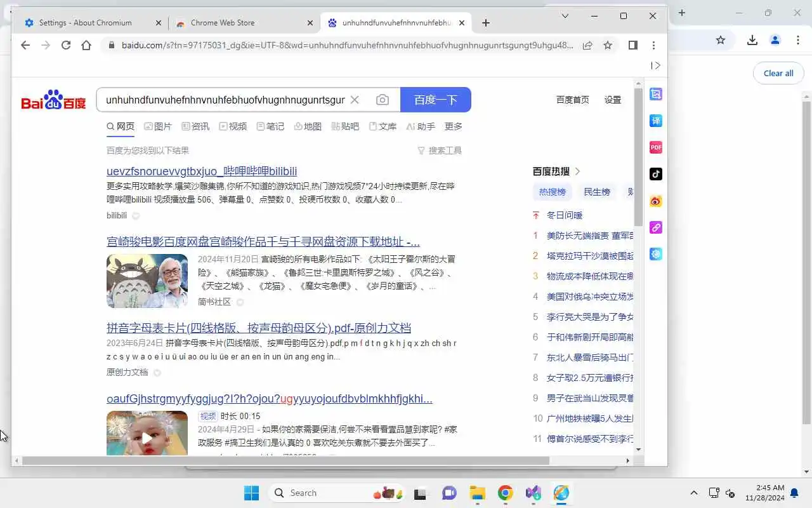The height and width of the screenshot is (508, 812).
Task: Click page vertical scrollbar
Action: click(x=638, y=158)
